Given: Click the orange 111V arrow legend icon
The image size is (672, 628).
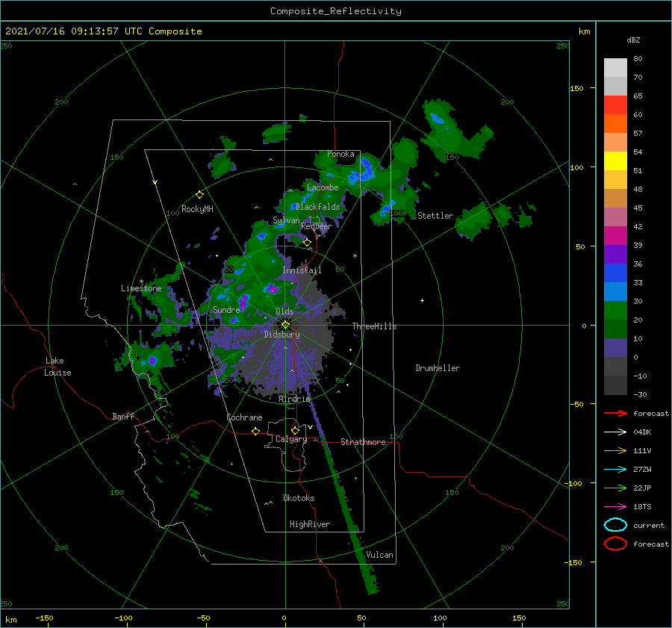Looking at the screenshot, I should 615,450.
